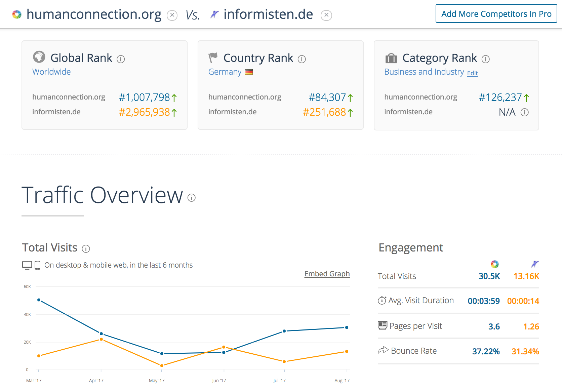562x392 pixels.
Task: Click Total Visits value 30.5K
Action: point(489,276)
